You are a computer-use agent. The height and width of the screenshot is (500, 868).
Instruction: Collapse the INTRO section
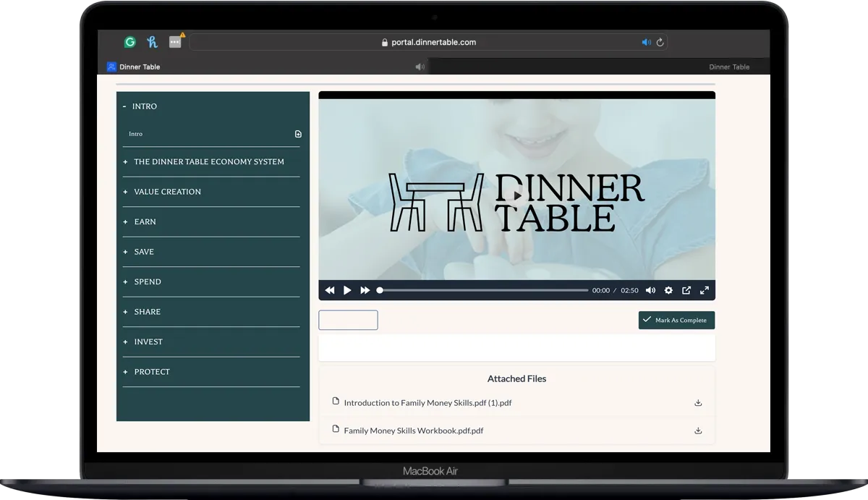point(212,106)
